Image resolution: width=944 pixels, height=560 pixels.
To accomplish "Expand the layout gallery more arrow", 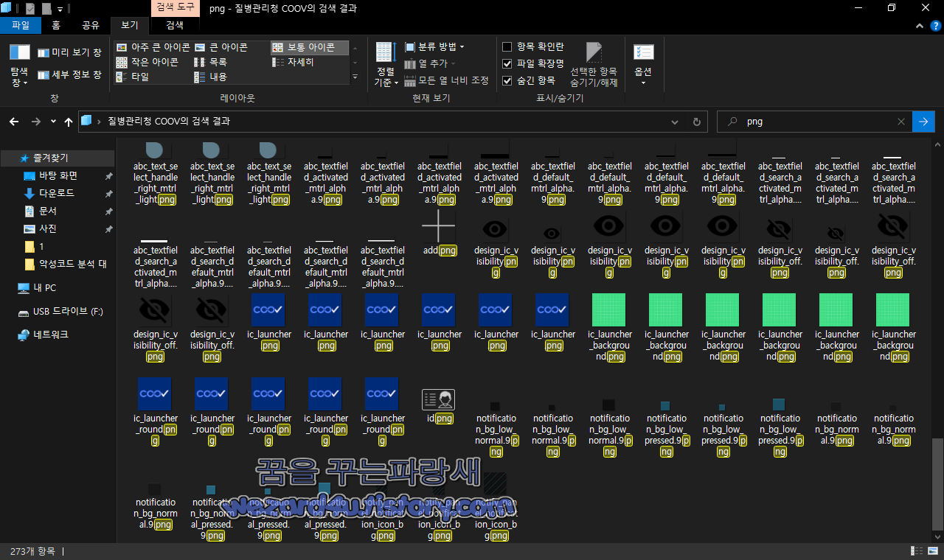I will (355, 77).
